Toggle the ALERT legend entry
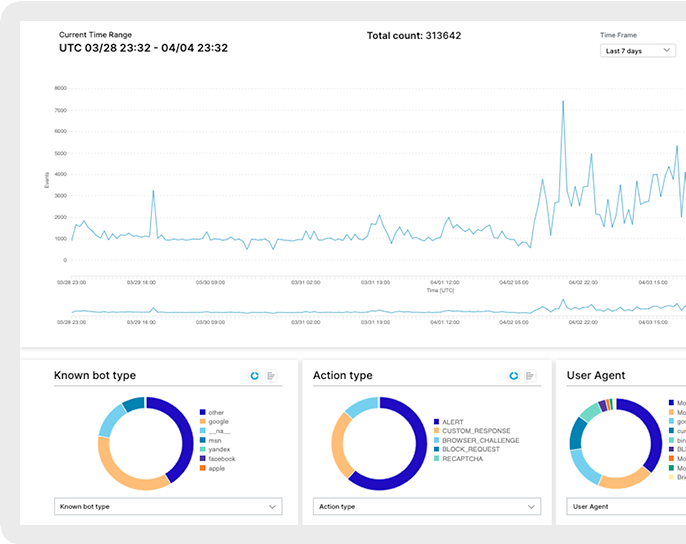This screenshot has height=544, width=686. pos(452,422)
